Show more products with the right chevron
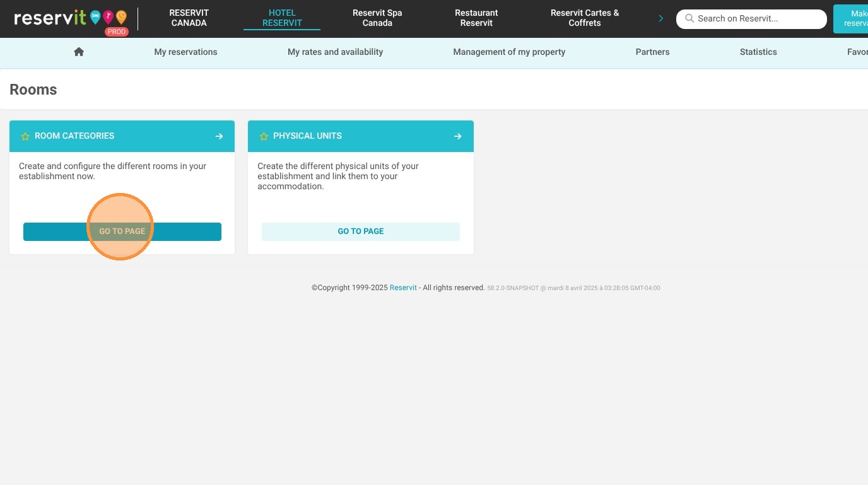This screenshot has width=868, height=485. click(660, 18)
